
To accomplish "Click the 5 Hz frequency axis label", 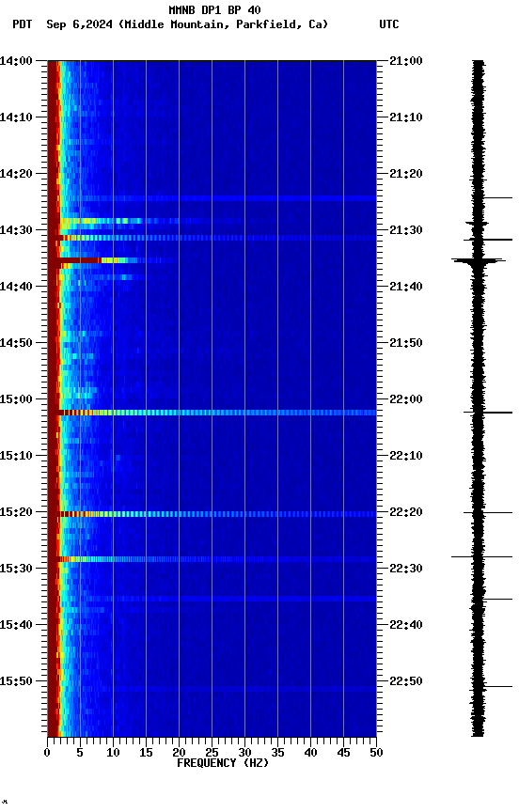I will pyautogui.click(x=80, y=753).
